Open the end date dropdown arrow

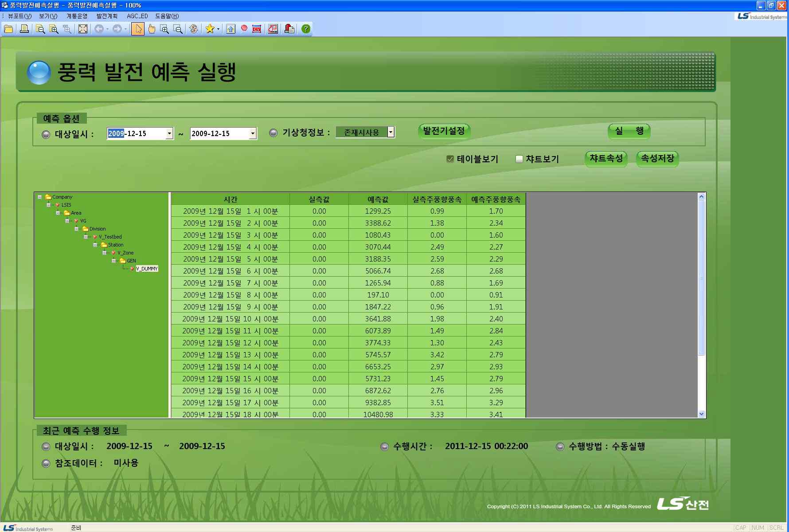point(253,133)
